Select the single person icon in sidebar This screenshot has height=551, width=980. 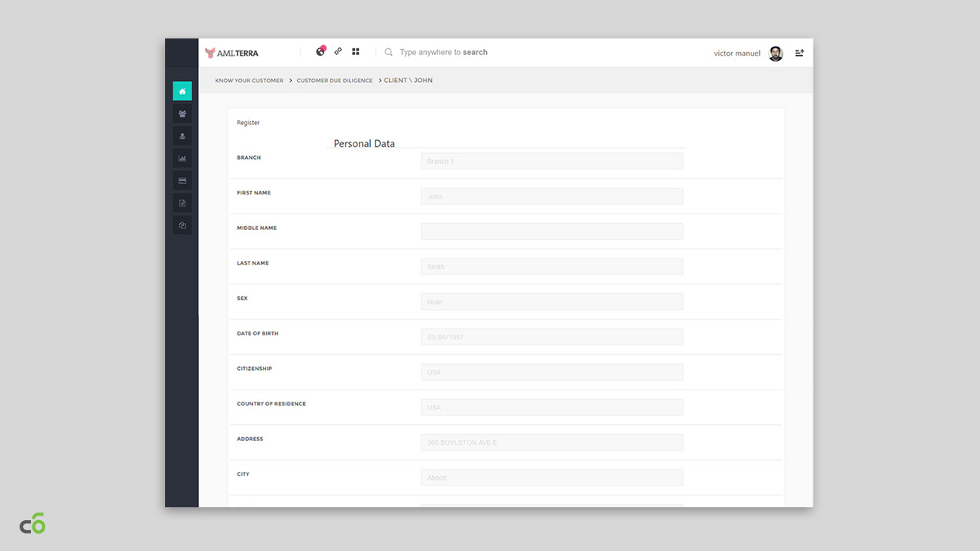pyautogui.click(x=182, y=136)
